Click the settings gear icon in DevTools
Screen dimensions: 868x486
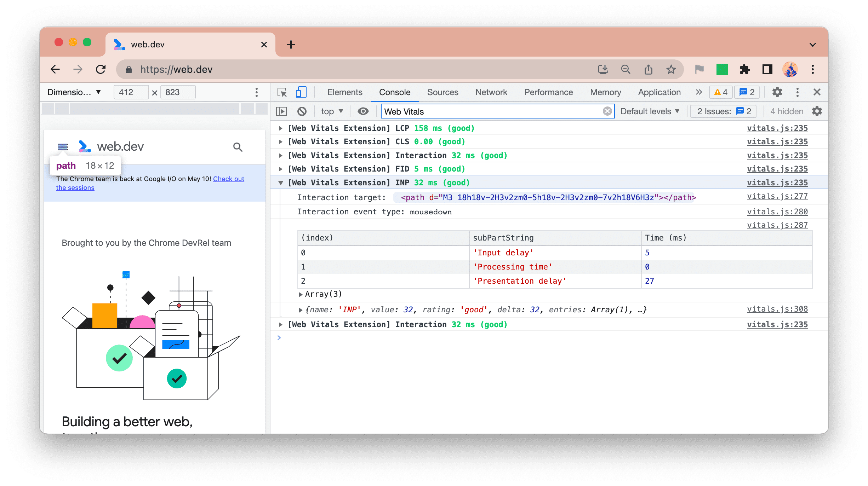click(x=777, y=92)
